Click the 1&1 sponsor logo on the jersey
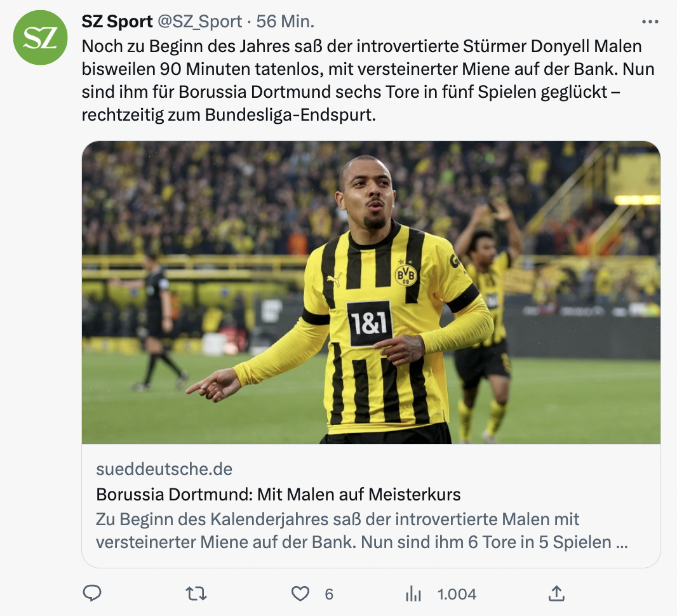Screen dimensions: 677x616 pos(370,324)
